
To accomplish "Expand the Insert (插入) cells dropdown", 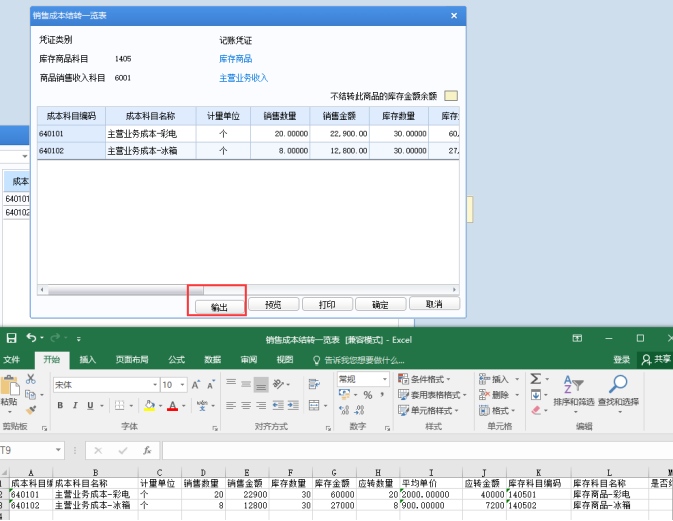I will point(517,379).
